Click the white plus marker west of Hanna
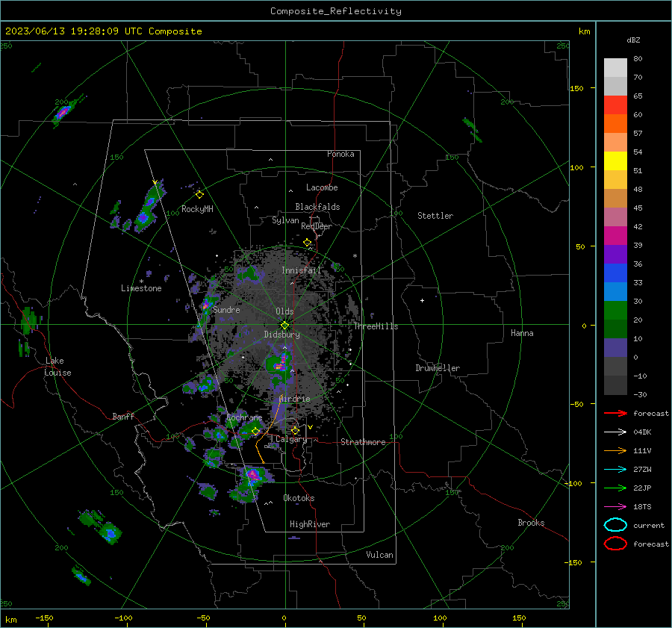 [x=422, y=300]
